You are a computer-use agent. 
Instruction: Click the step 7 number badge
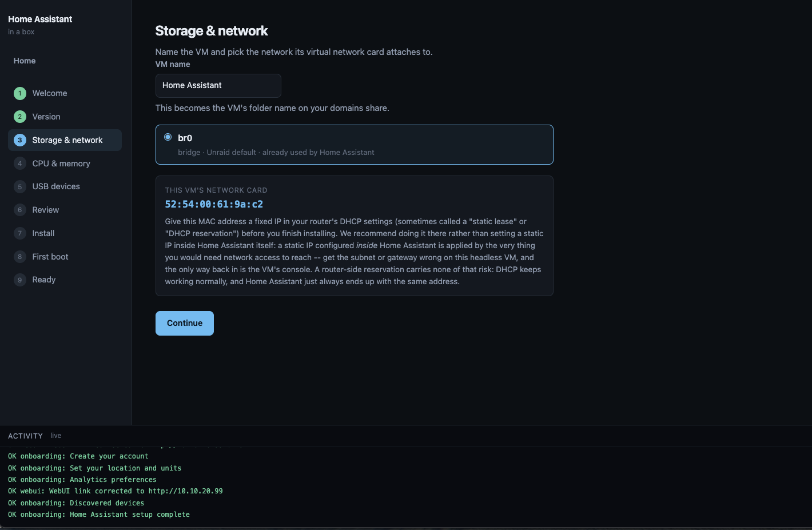20,233
